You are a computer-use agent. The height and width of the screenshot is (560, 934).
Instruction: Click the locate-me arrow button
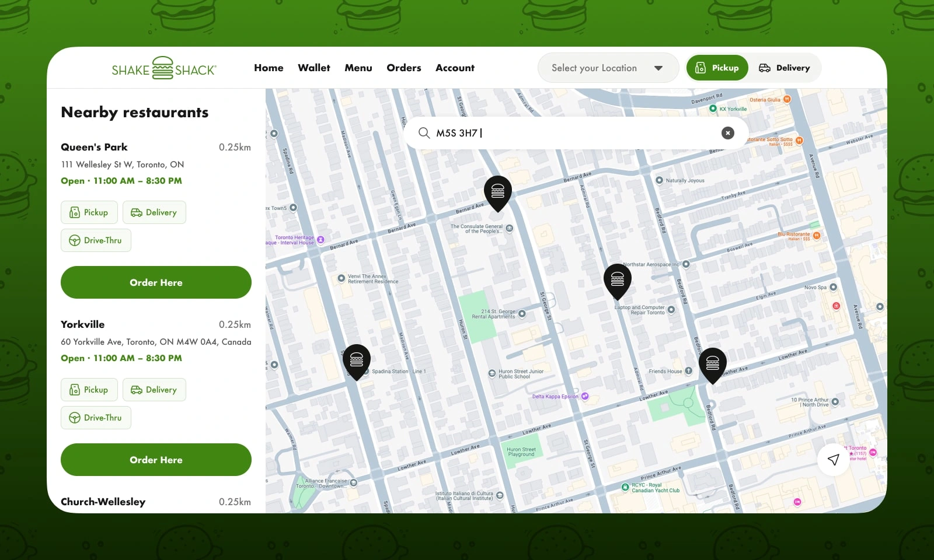834,460
